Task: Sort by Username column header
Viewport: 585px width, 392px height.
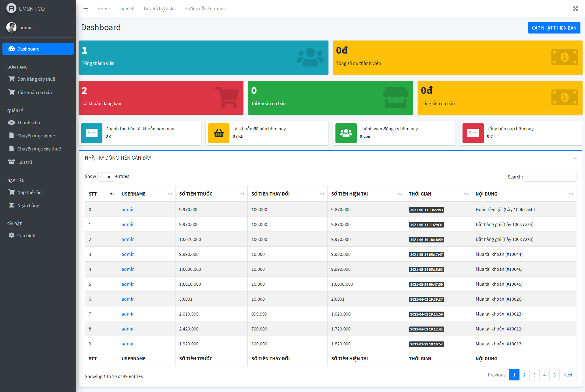Action: pyautogui.click(x=146, y=194)
